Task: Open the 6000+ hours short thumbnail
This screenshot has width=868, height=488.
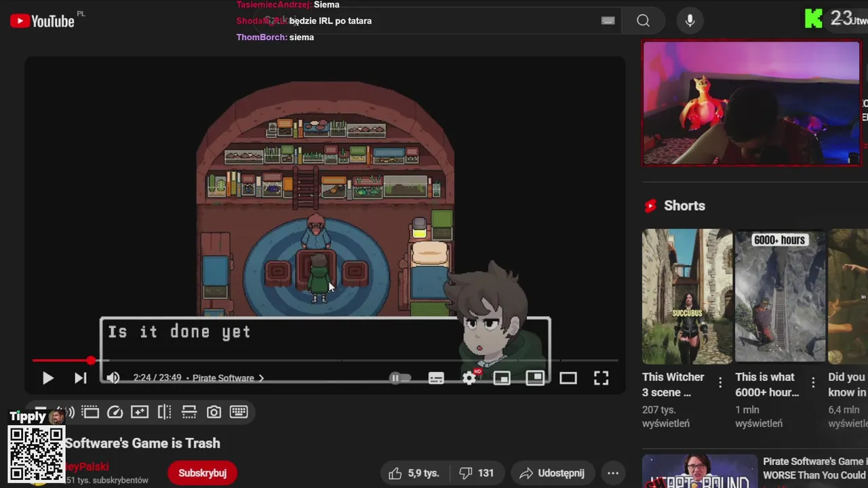Action: pyautogui.click(x=781, y=296)
